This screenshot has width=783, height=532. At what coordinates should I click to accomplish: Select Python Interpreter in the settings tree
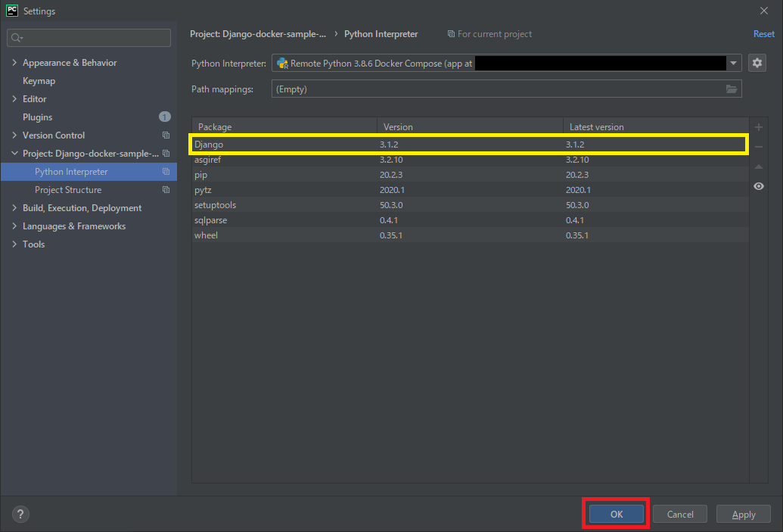89,172
